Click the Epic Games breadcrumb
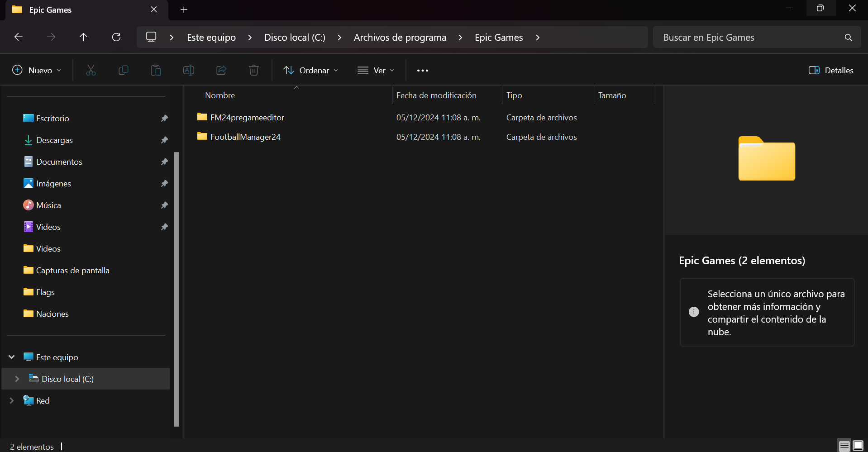This screenshot has width=868, height=452. click(x=499, y=38)
